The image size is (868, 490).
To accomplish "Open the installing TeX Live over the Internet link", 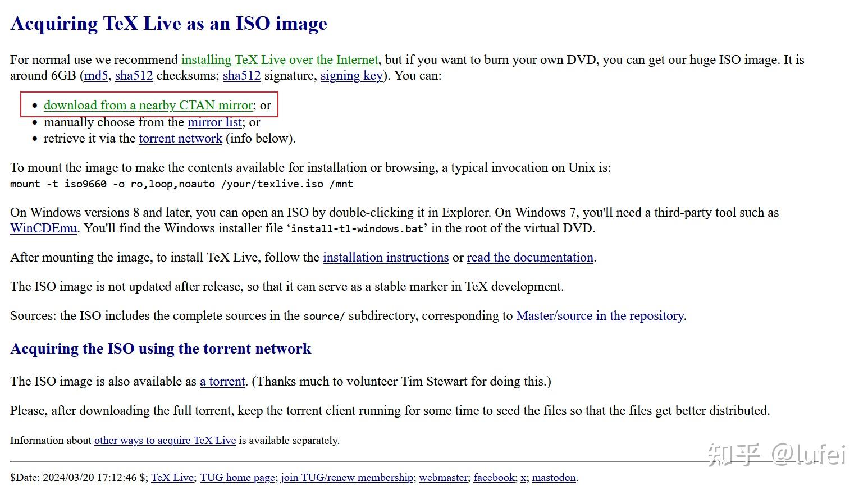I will click(x=280, y=60).
